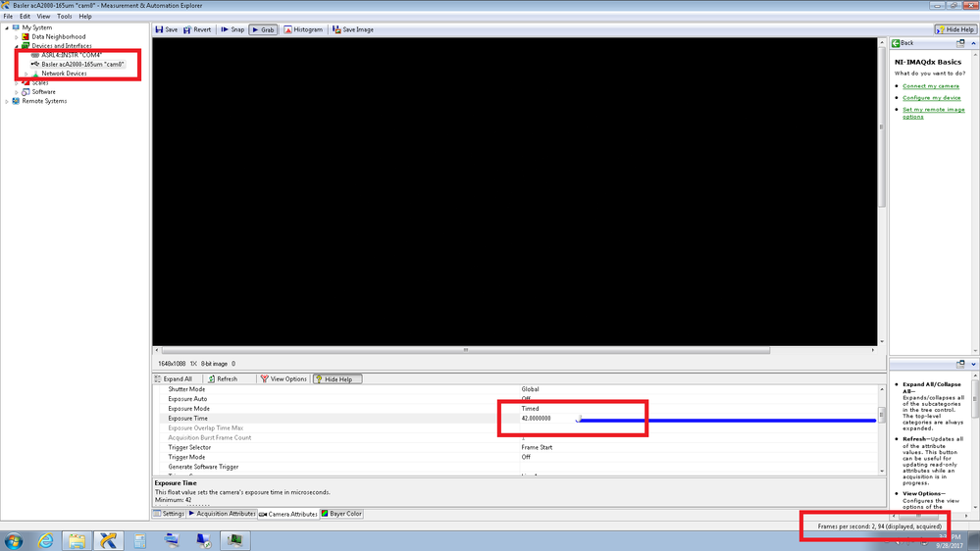This screenshot has height=551, width=980.
Task: Click the Trigger Mode Off value
Action: pyautogui.click(x=526, y=457)
